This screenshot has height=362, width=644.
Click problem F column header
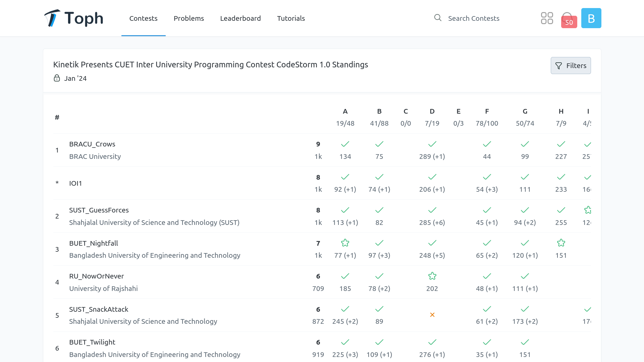[x=487, y=111]
